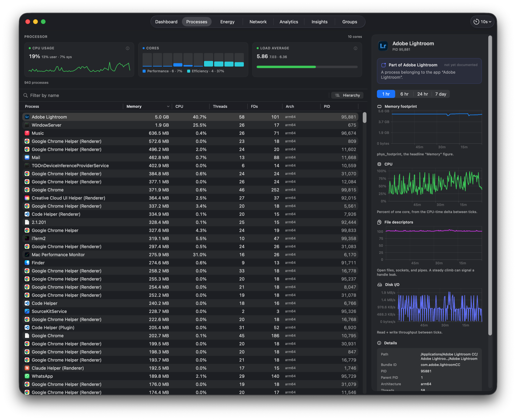516x420 pixels.
Task: Click the Code Helper (Plugin) icon
Action: (27, 328)
